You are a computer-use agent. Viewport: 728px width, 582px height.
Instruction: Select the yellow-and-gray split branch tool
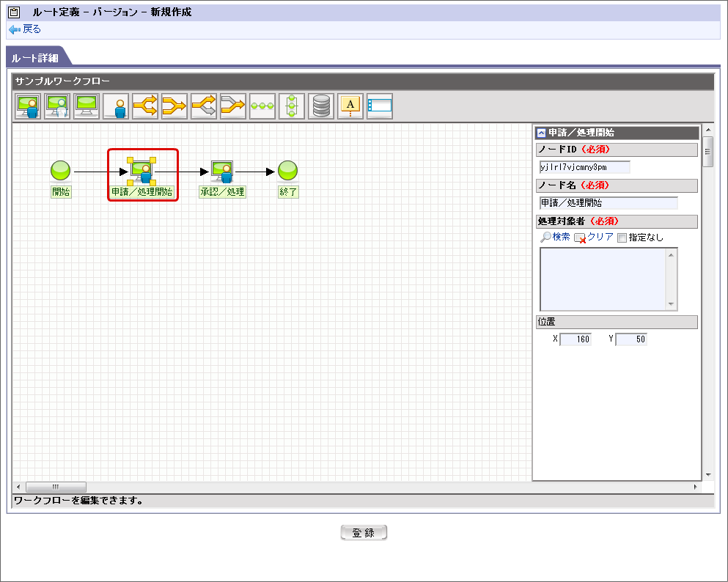pyautogui.click(x=204, y=106)
